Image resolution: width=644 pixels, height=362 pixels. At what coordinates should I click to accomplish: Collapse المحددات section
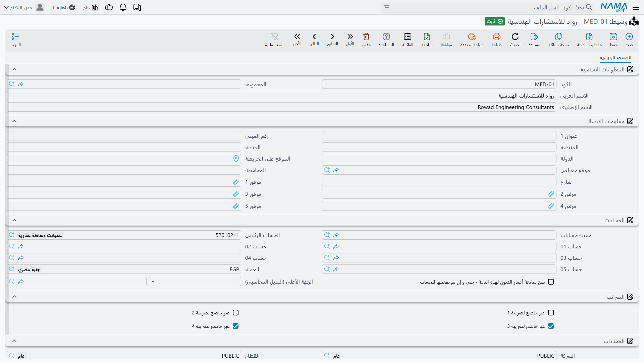tap(14, 341)
